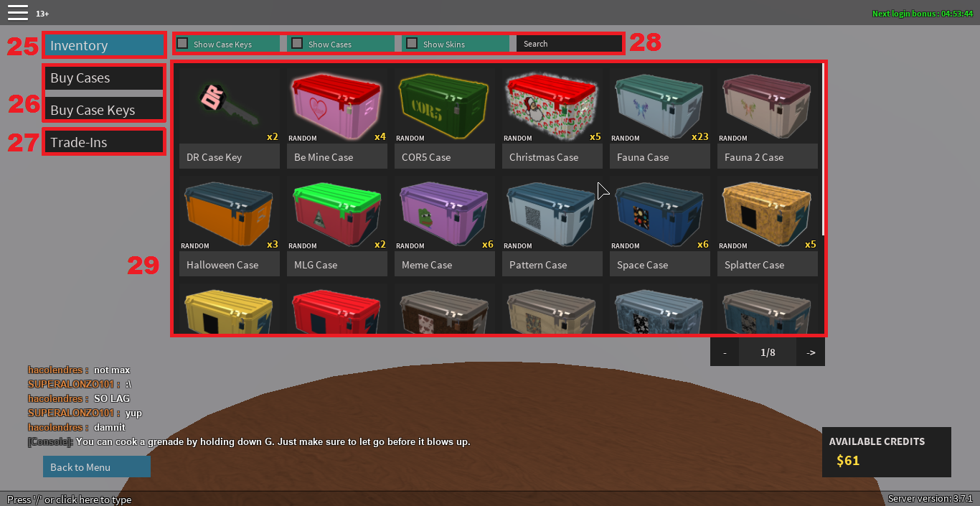Select the Fauna Case image
Image resolution: width=980 pixels, height=506 pixels.
click(660, 105)
